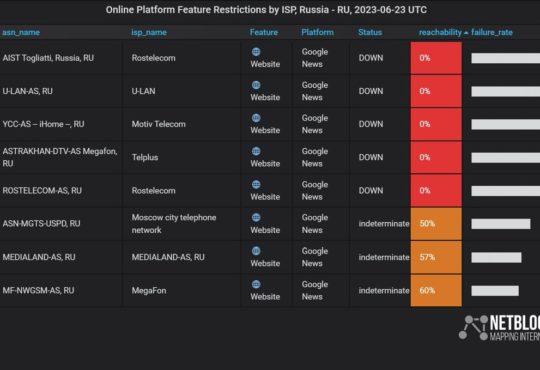Image resolution: width=540 pixels, height=370 pixels.
Task: Click the failure_rate column header
Action: 492,32
